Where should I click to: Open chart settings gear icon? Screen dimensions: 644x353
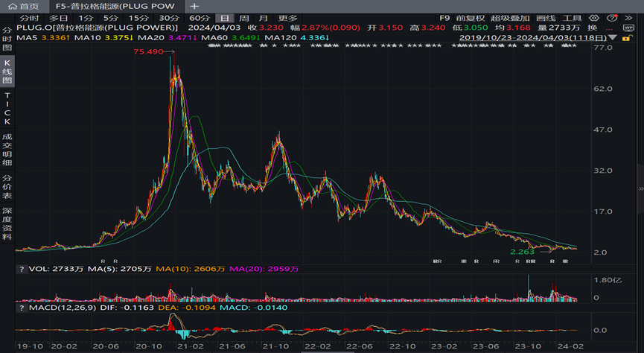click(594, 18)
